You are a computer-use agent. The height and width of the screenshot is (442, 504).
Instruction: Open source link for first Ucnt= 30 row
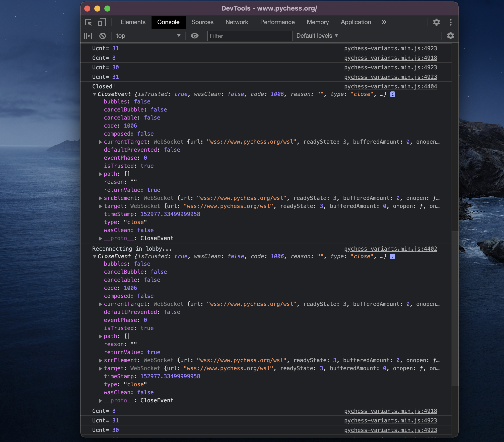391,68
